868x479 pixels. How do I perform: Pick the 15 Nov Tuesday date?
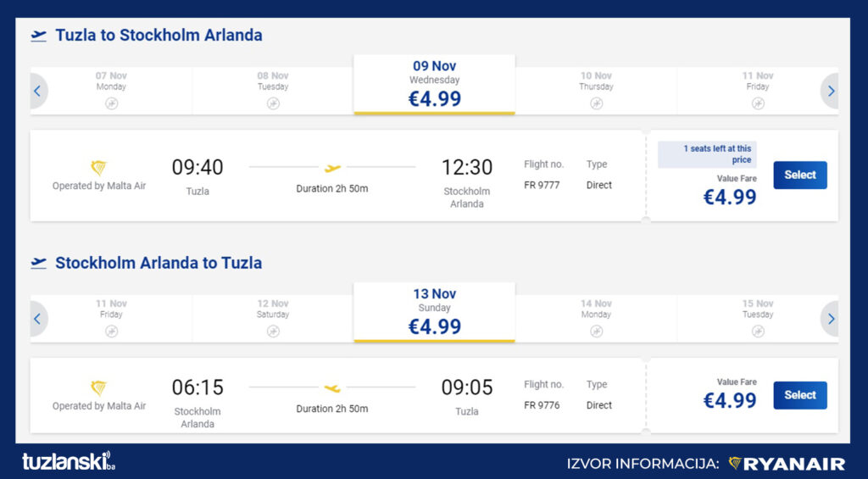[x=757, y=319]
